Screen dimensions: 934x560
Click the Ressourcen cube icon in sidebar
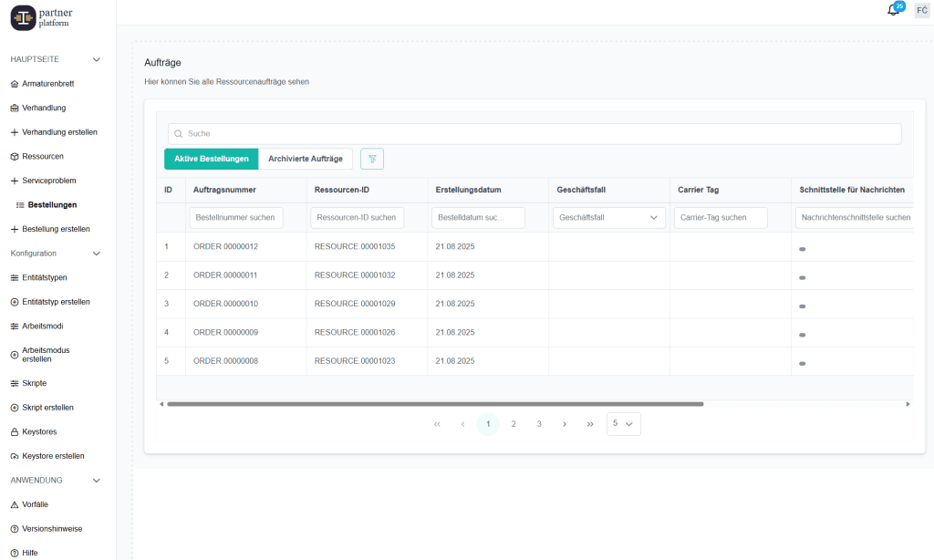tap(15, 157)
